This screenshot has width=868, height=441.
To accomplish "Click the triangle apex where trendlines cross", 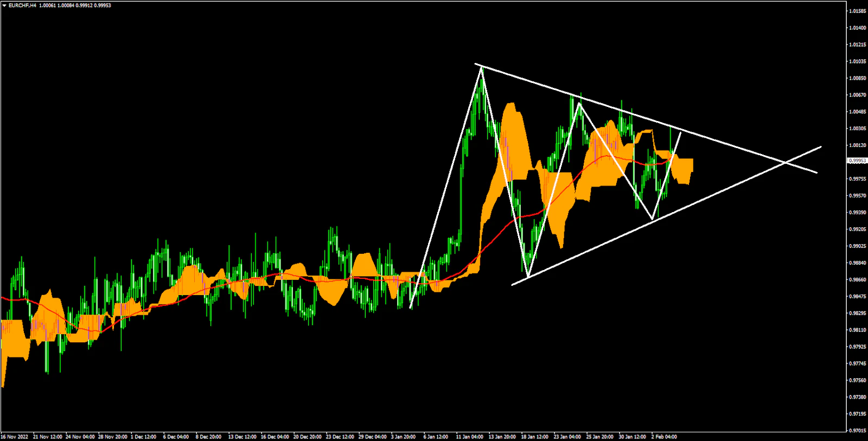I will (x=786, y=162).
